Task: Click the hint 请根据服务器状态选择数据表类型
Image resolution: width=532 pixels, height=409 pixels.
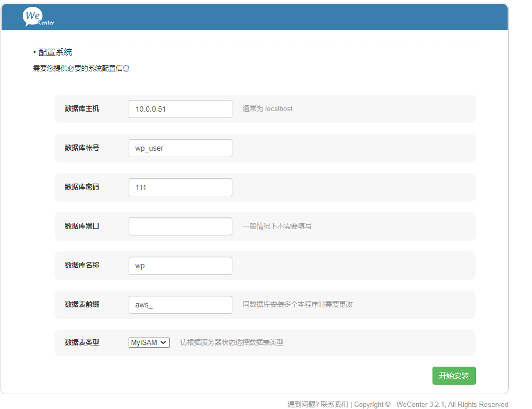Action: [232, 342]
